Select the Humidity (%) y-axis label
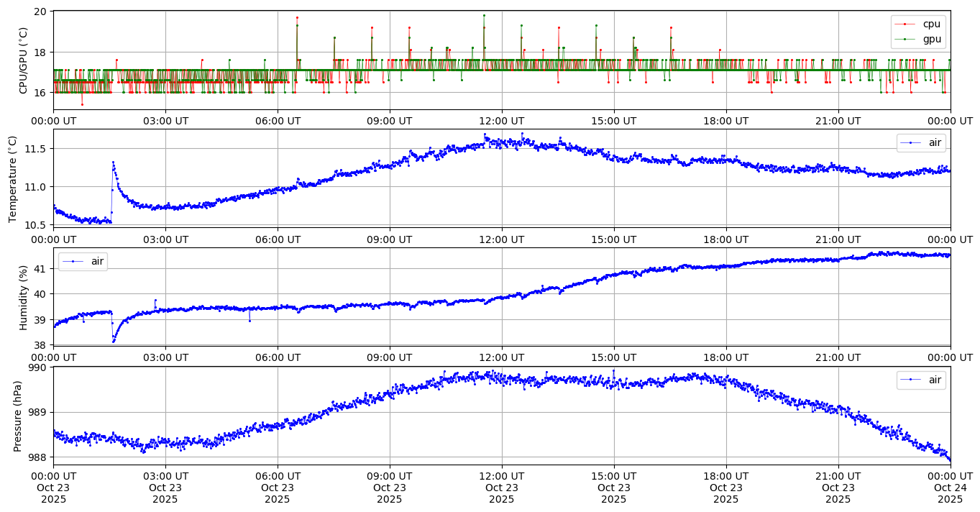980x512 pixels. 24,297
